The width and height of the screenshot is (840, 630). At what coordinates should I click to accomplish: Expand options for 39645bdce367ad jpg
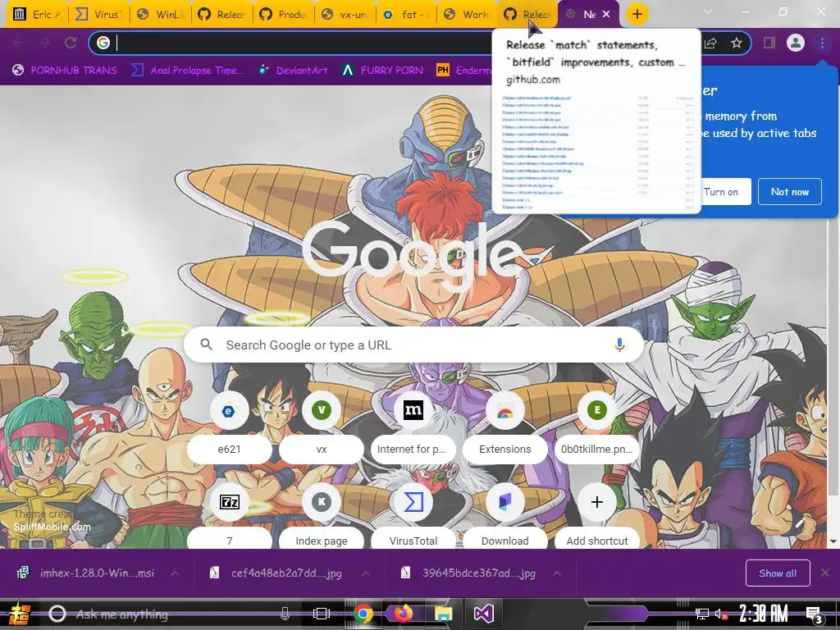coord(557,573)
